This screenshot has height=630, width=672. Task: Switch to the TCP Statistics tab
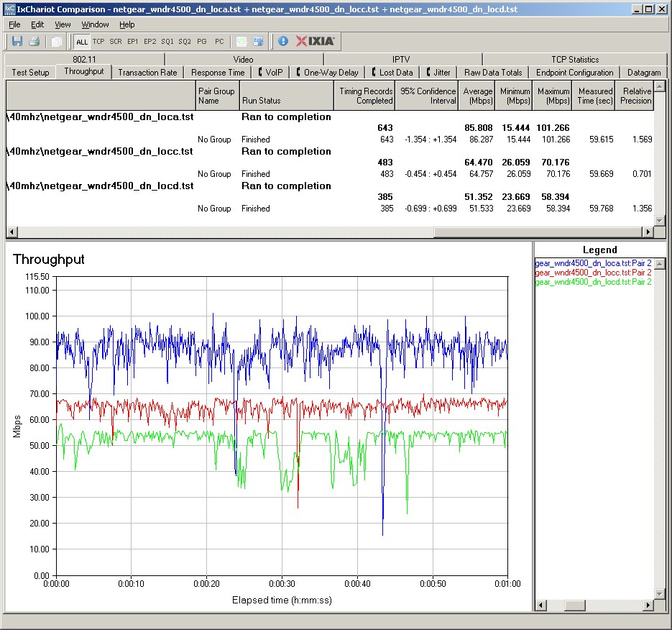[575, 59]
